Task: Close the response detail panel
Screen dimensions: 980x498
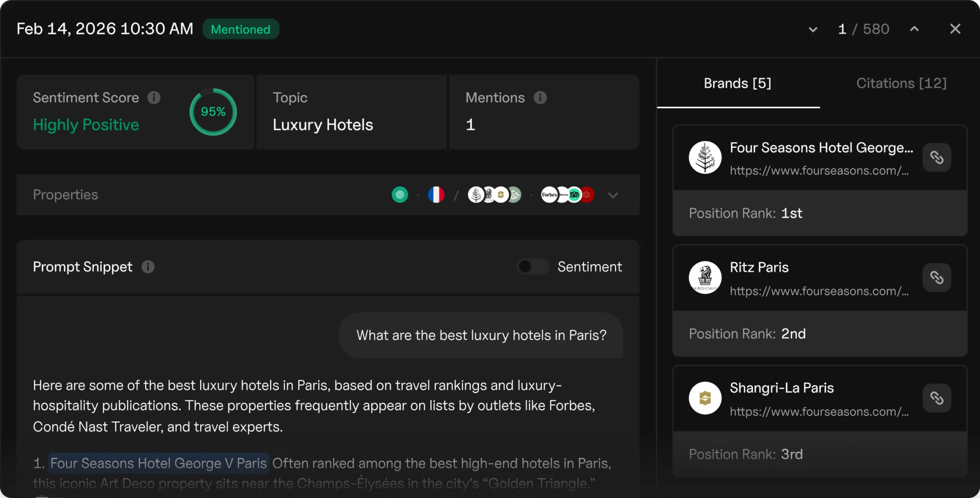Action: tap(955, 29)
